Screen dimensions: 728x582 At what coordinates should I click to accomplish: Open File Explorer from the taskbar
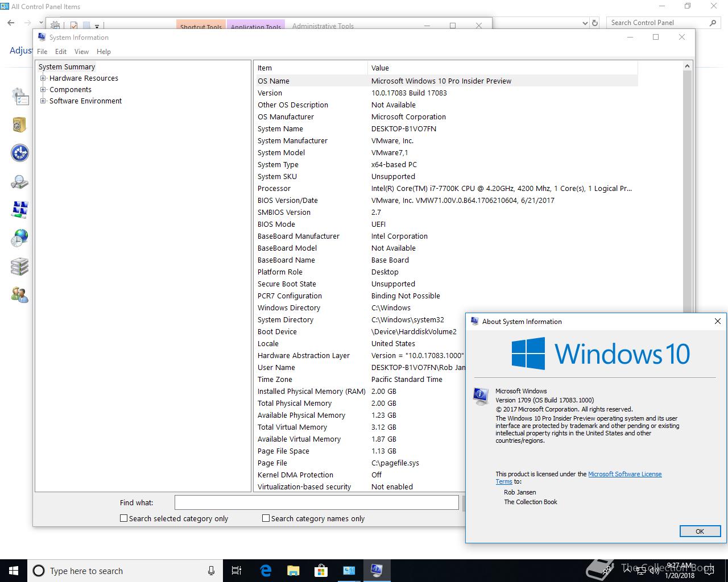pyautogui.click(x=293, y=571)
